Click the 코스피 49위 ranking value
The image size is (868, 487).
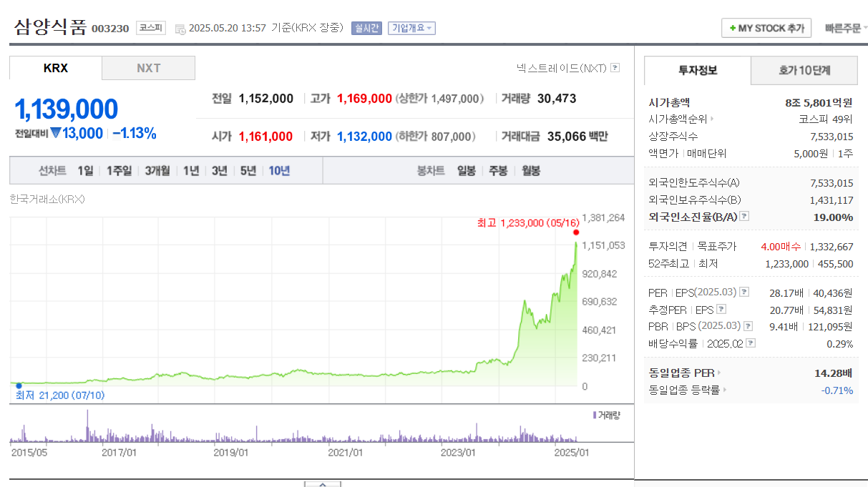pos(826,119)
